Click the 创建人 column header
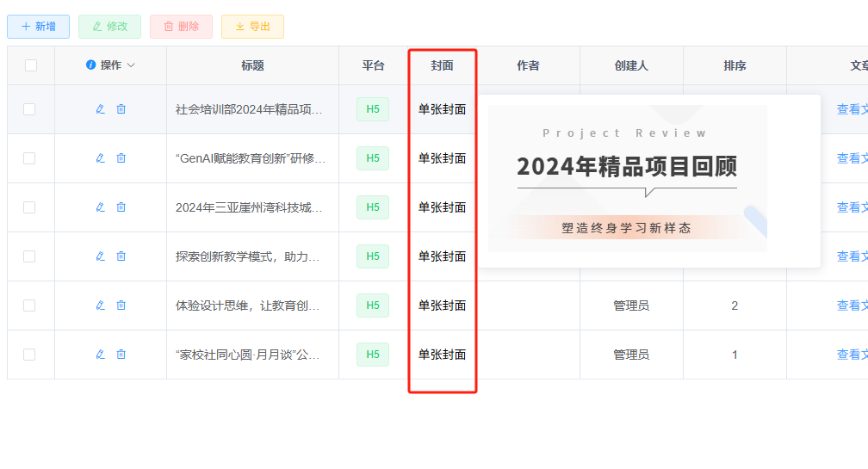 [x=631, y=65]
